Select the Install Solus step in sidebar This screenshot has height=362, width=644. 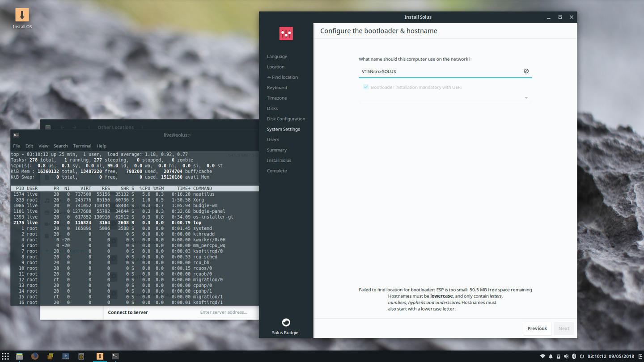279,160
